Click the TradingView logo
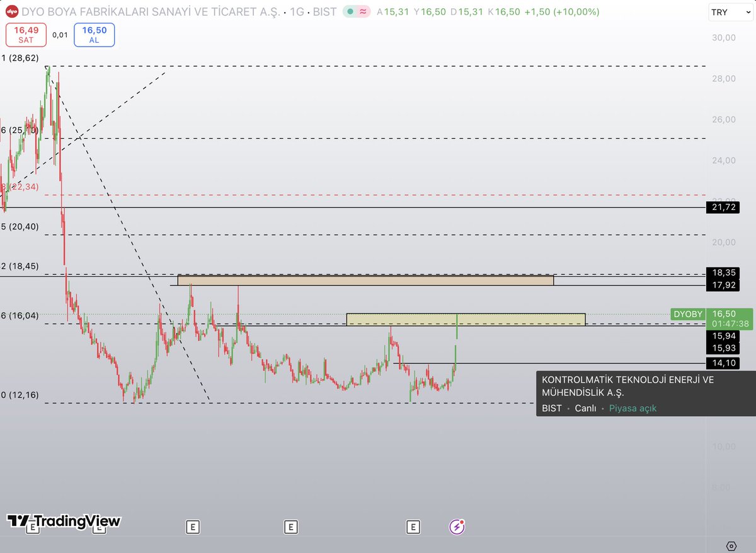Viewport: 756px width, 553px height. 63,521
